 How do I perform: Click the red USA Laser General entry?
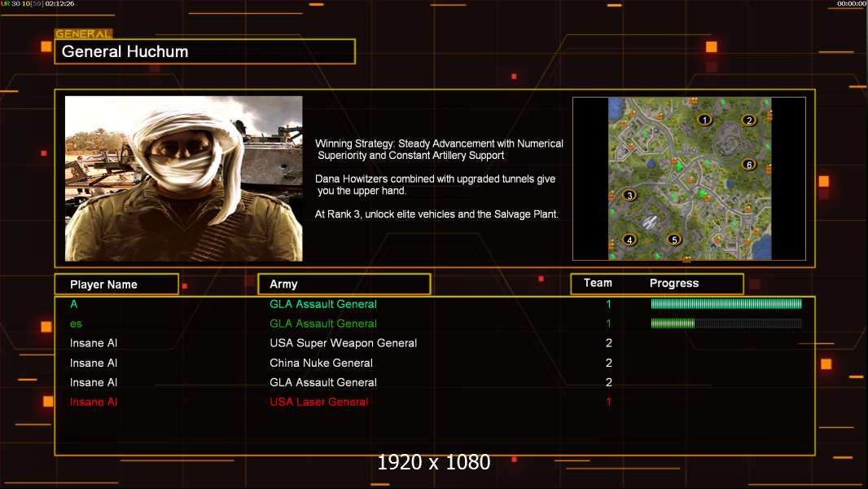[x=319, y=402]
